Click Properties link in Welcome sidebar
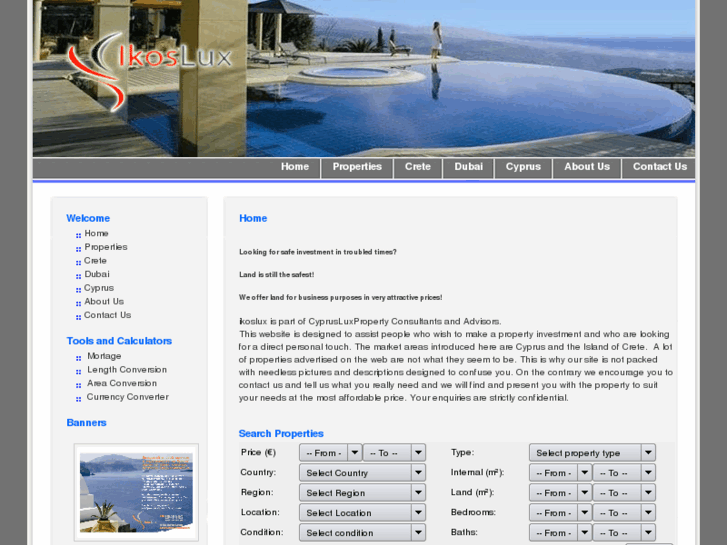Screen dimensions: 727x545 pos(106,247)
